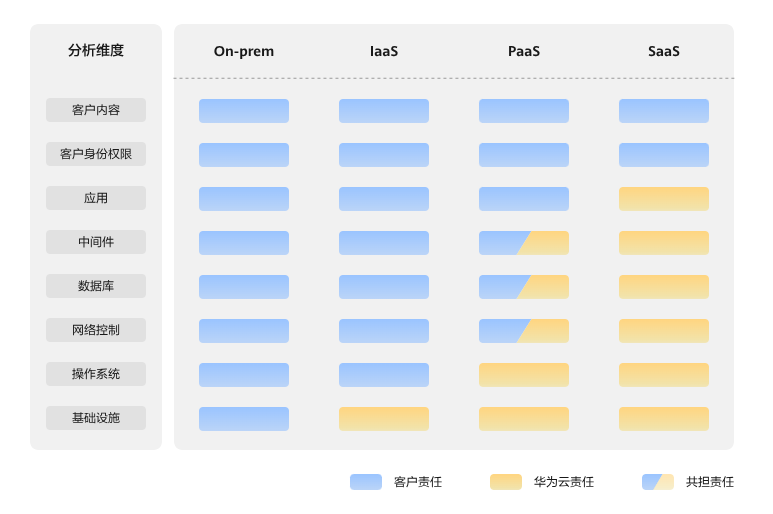This screenshot has height=514, width=773.
Task: Click the 共担责任 split-color legend swatch
Action: 657,482
